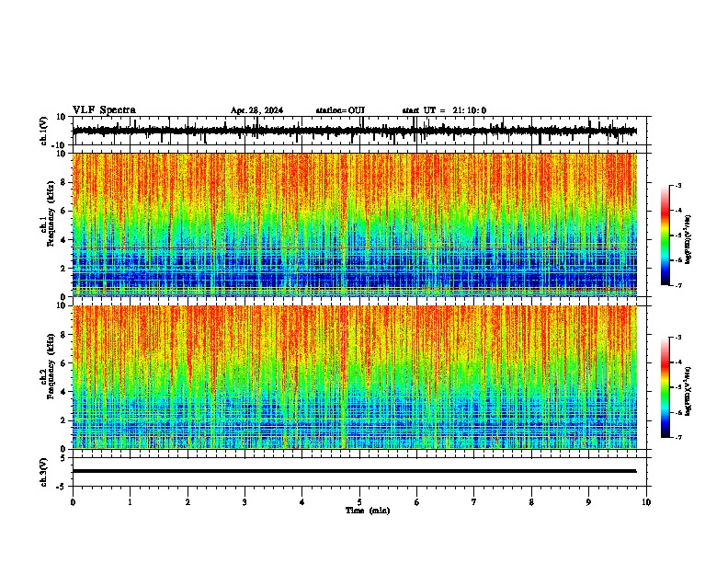Click the ch.2 spectrogram color scale bar
The image size is (728, 563).
coord(665,387)
